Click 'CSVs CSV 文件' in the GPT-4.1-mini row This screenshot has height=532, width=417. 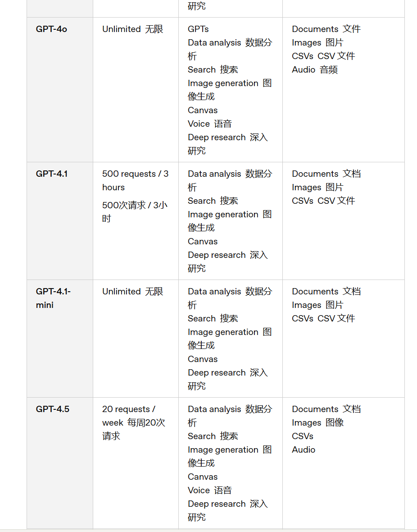pos(323,319)
